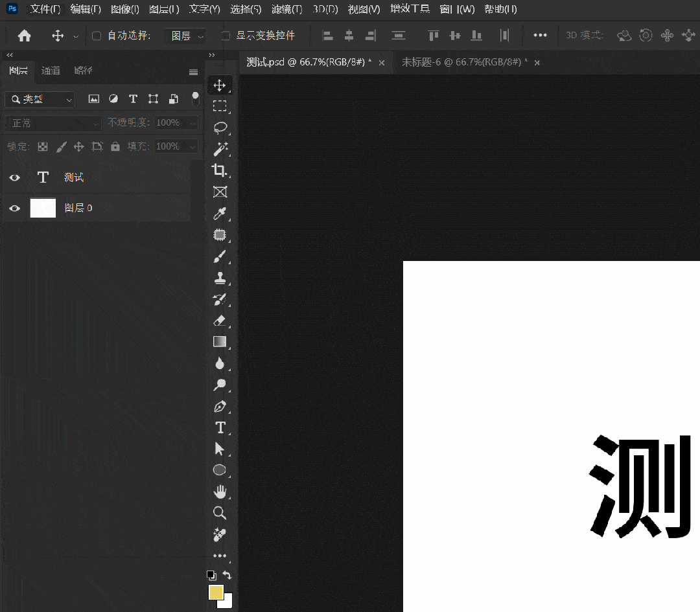Select the Rectangular Marquee tool

pyautogui.click(x=219, y=106)
